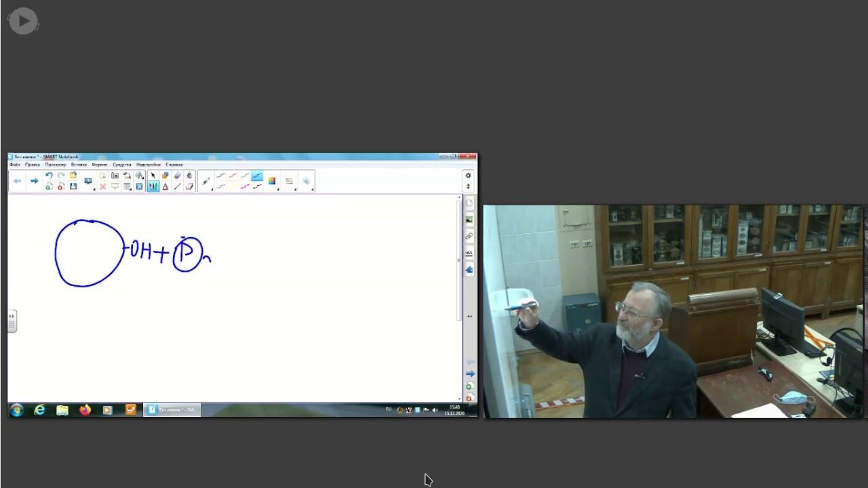Open the Вставка menu
The image size is (868, 488).
[x=79, y=165]
